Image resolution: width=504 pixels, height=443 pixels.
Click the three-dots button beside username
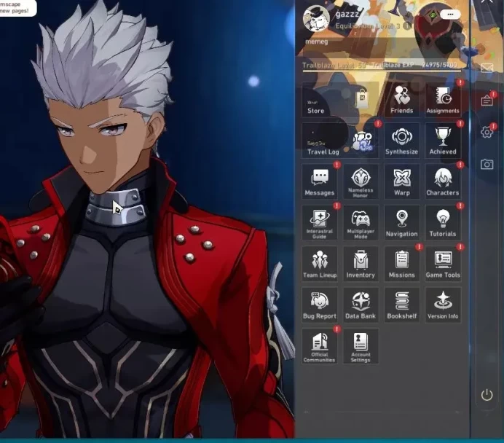(450, 14)
